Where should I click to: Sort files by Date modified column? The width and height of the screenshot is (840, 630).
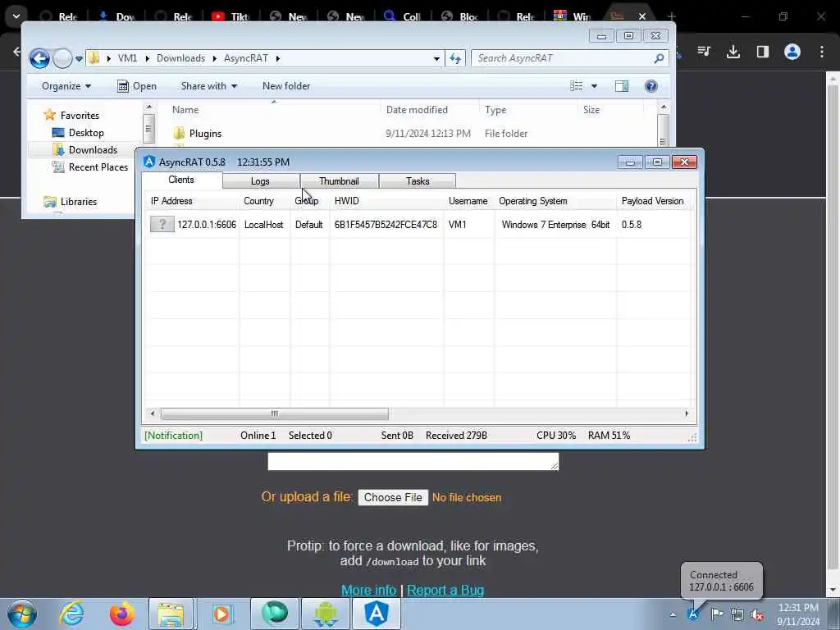coord(417,110)
